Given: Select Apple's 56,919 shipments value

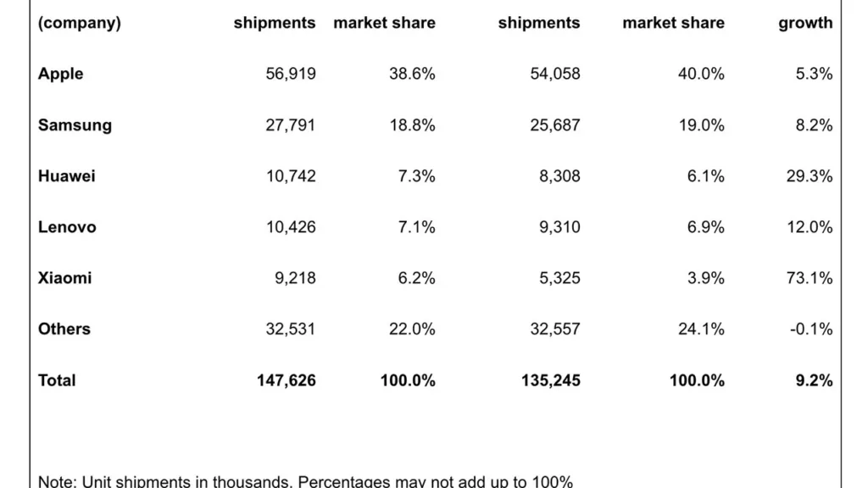Looking at the screenshot, I should [x=291, y=74].
